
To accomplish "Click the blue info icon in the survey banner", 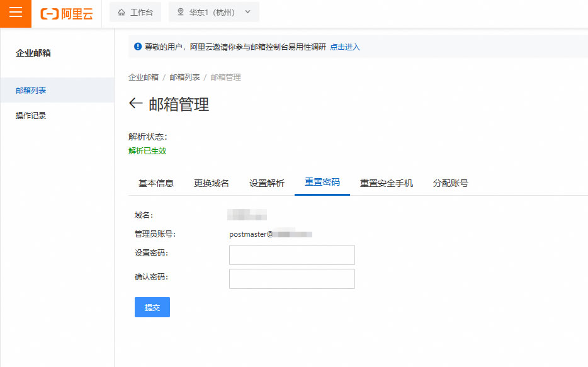I will coord(138,47).
